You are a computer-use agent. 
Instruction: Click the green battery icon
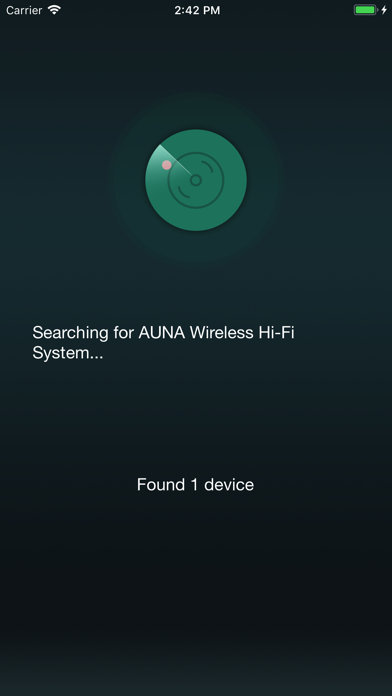pos(365,10)
